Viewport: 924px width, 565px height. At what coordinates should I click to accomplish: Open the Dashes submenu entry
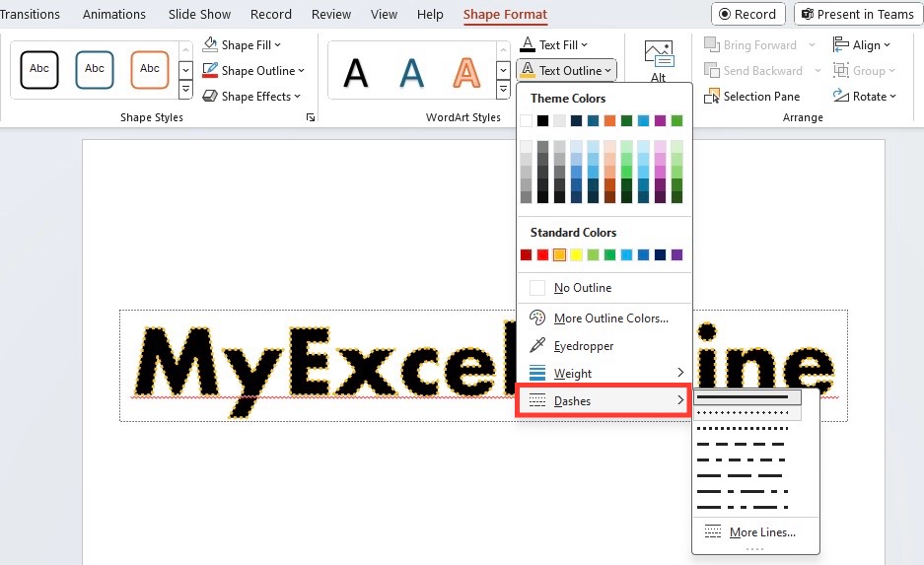(x=604, y=400)
